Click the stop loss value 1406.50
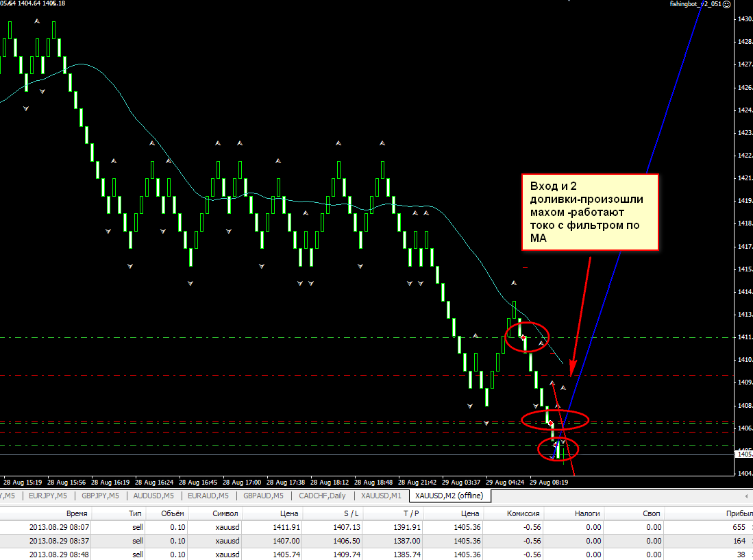The height and width of the screenshot is (560, 753). pos(346,541)
